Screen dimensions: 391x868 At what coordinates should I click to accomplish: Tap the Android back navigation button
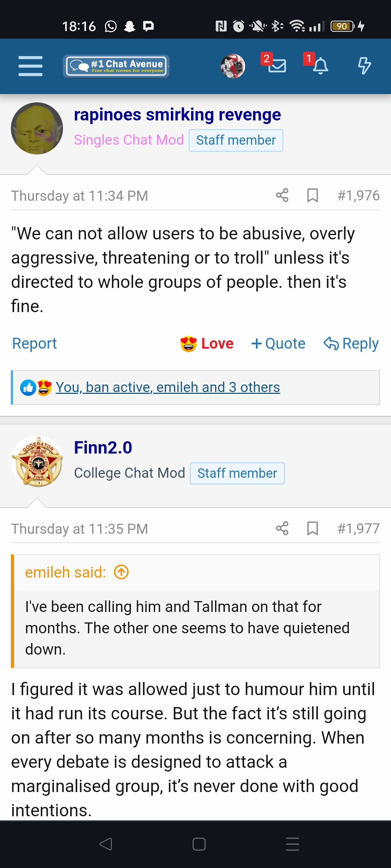tap(106, 844)
